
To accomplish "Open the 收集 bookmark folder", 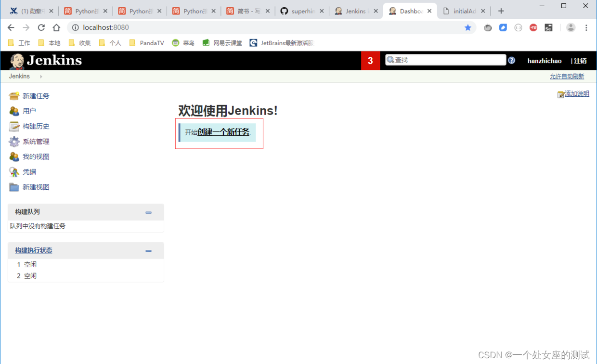I will [x=79, y=43].
